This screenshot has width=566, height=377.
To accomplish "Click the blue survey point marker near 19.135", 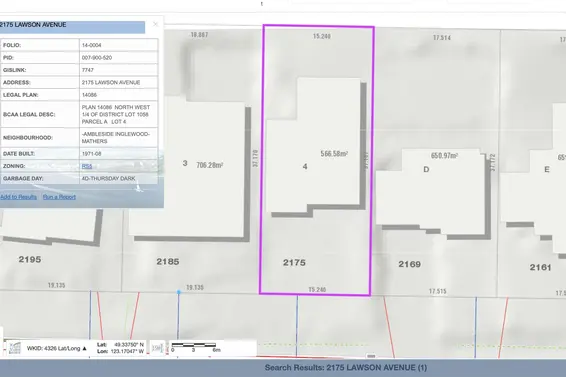I will pos(179,292).
